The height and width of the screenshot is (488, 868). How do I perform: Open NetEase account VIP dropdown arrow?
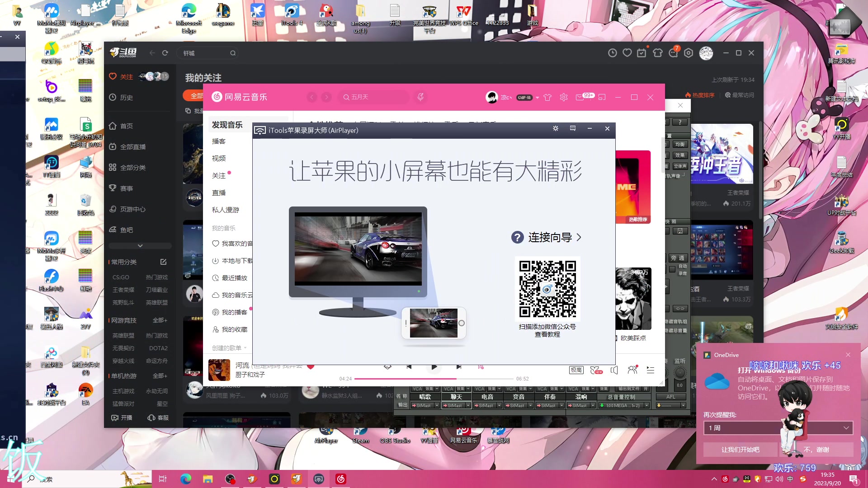[538, 98]
